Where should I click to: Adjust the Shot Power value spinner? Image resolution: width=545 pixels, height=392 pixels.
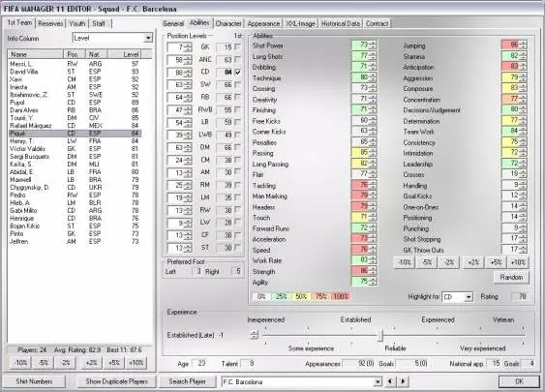[373, 45]
